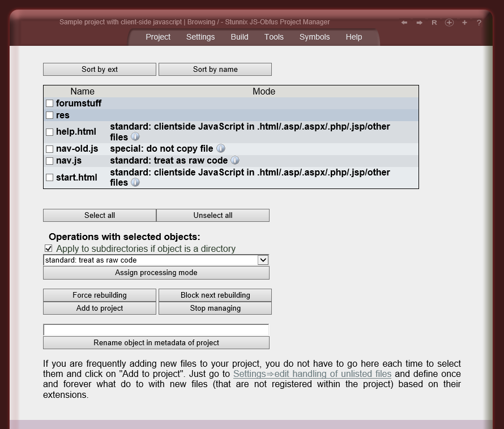Image resolution: width=504 pixels, height=429 pixels.
Task: Open help via the question mark icon
Action: click(479, 22)
